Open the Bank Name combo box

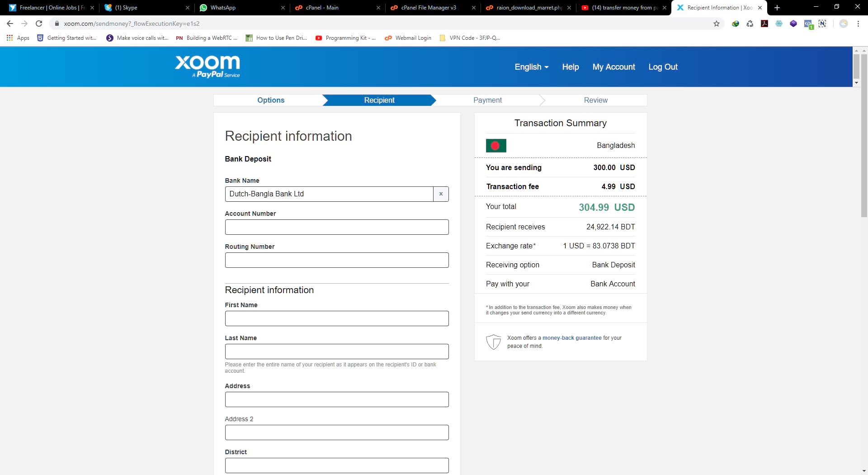[329, 194]
